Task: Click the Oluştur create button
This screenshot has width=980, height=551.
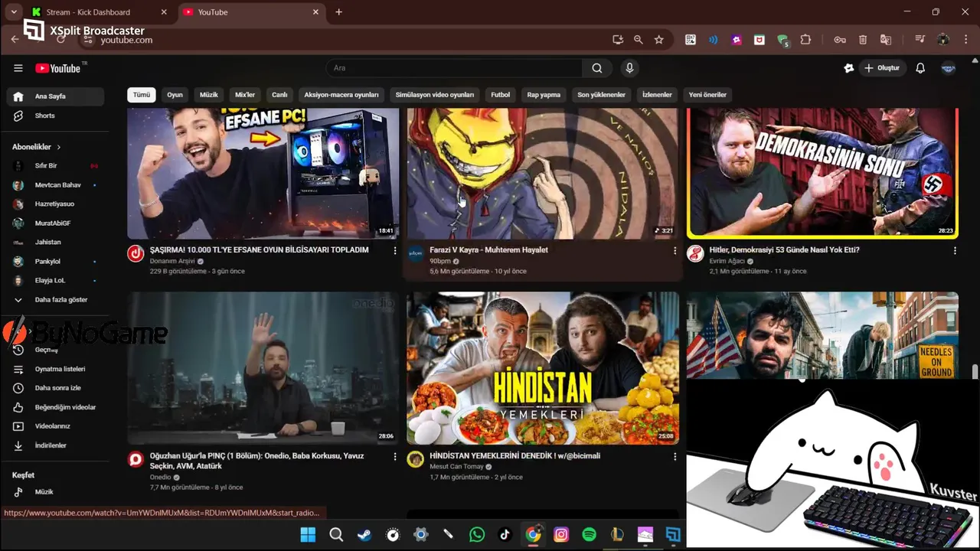Action: pyautogui.click(x=882, y=68)
